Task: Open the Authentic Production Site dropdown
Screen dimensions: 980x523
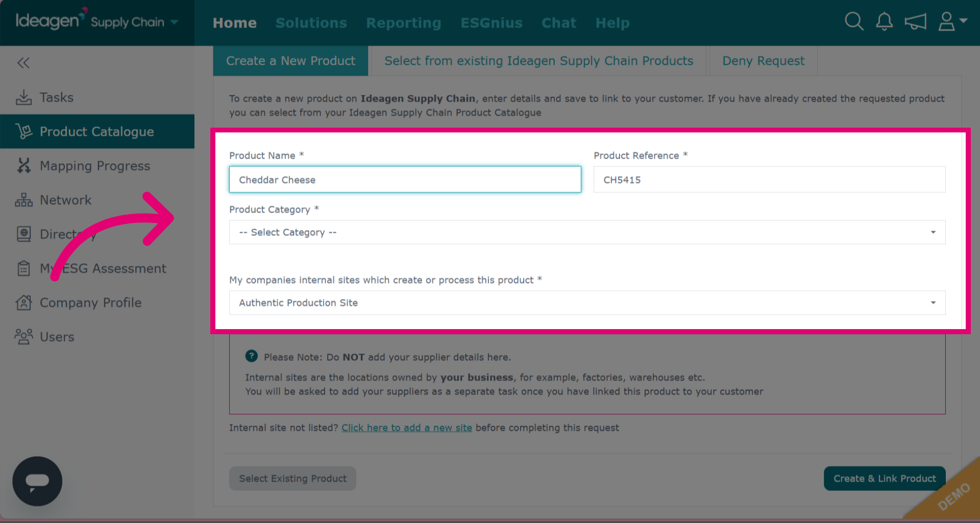Action: pyautogui.click(x=587, y=303)
